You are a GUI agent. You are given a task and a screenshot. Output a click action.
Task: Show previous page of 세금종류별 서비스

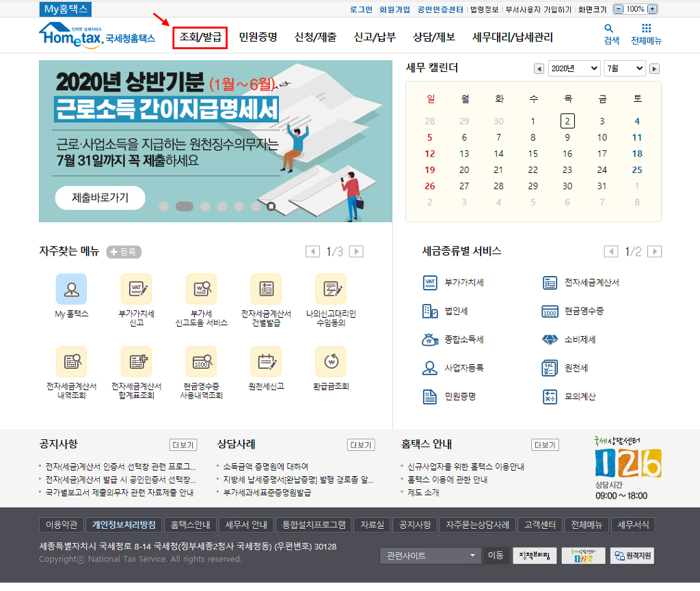click(x=610, y=251)
